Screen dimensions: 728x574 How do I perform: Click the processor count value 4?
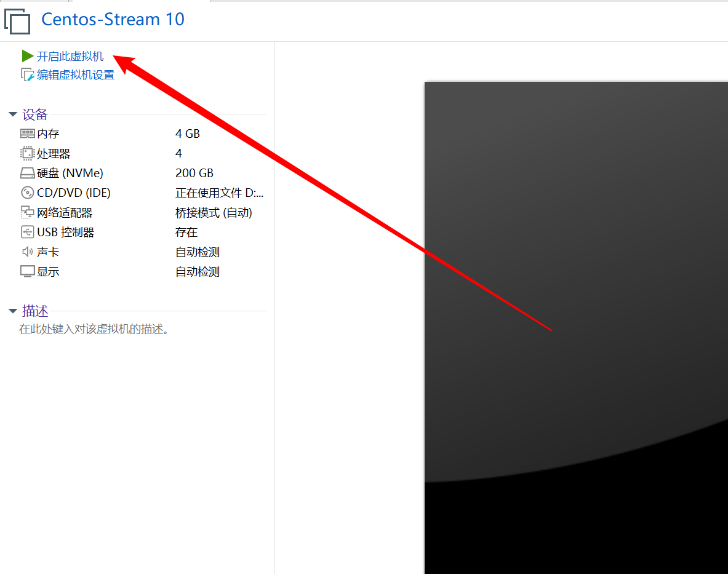(x=178, y=153)
